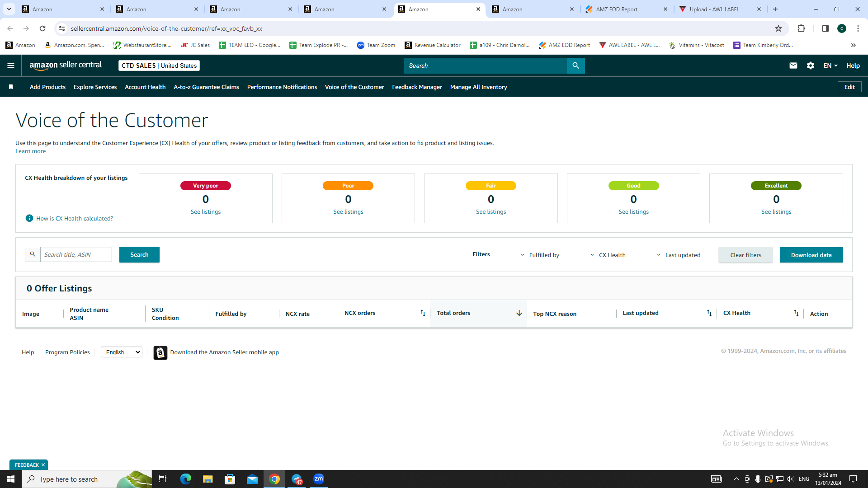Expand the CX Health filter dropdown
Image resolution: width=868 pixels, height=488 pixels.
click(608, 255)
